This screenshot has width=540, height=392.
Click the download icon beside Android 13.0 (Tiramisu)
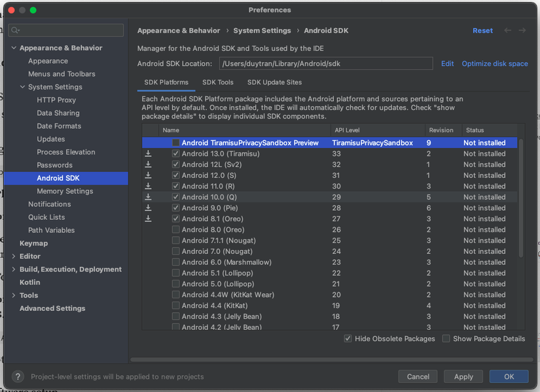pos(149,154)
